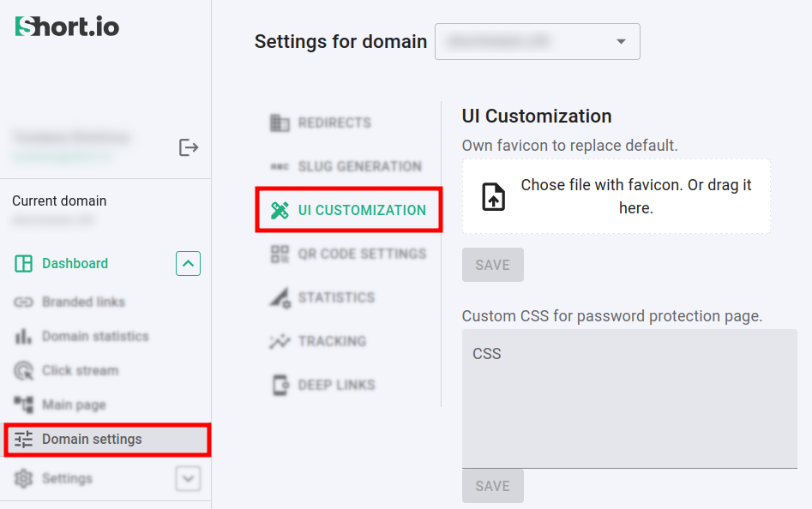This screenshot has width=812, height=509.
Task: Expand the Settings section chevron
Action: pos(188,478)
